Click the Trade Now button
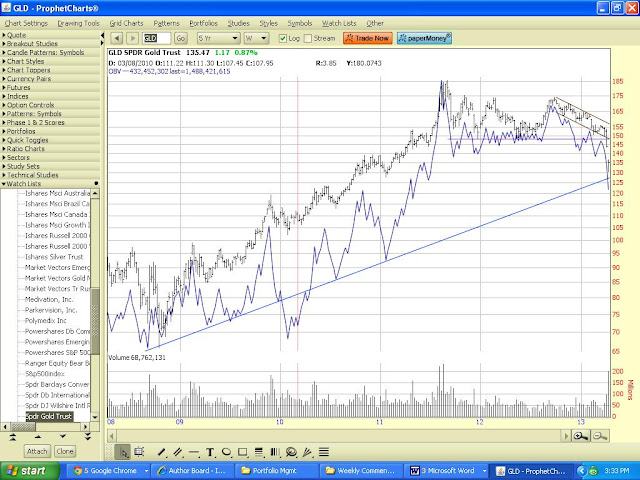640x480 pixels. coord(368,38)
